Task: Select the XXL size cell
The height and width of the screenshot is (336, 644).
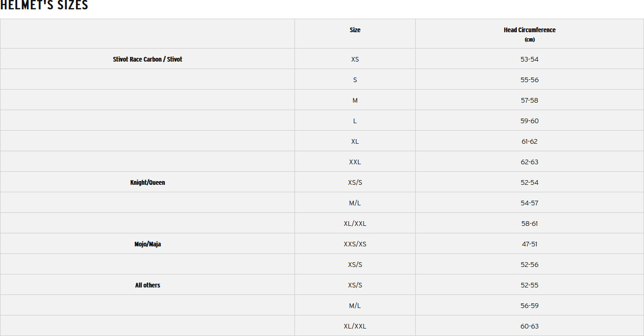Action: tap(355, 162)
